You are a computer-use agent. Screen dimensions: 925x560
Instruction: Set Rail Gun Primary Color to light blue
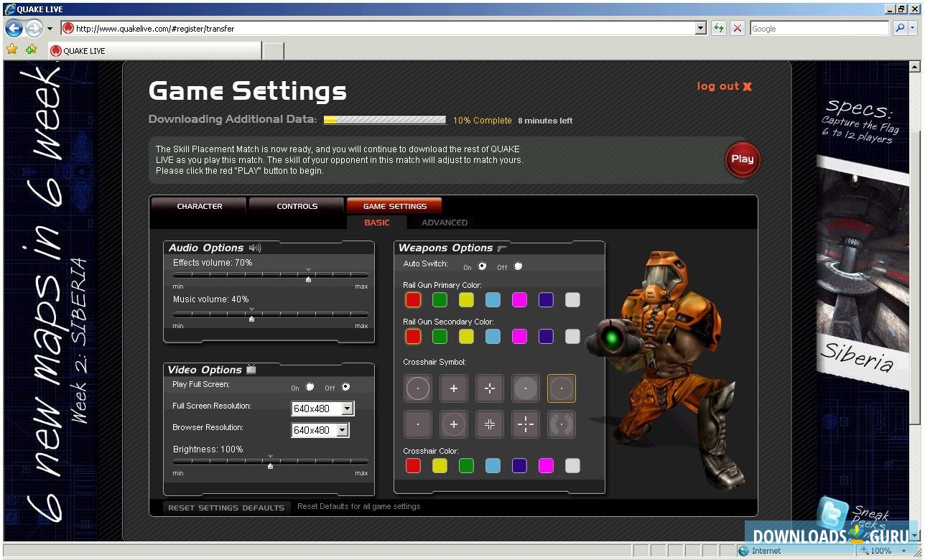click(493, 300)
